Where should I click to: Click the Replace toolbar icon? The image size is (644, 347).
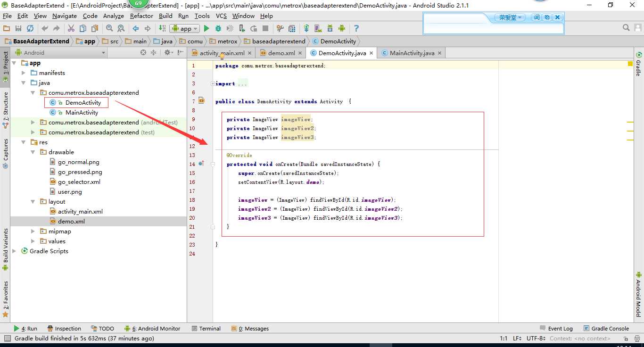pos(121,28)
